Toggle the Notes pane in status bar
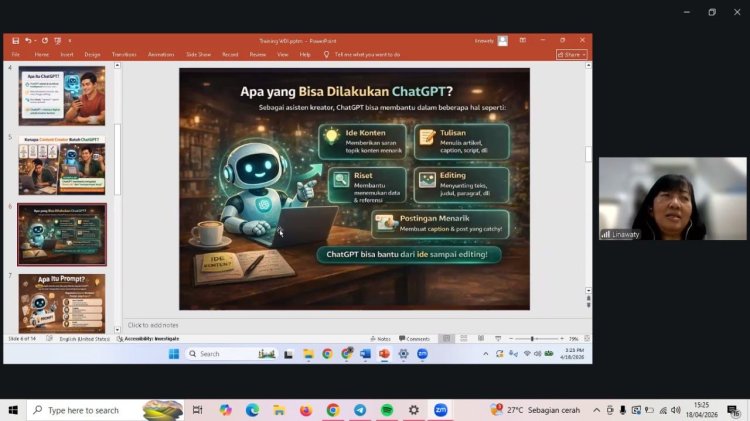The image size is (750, 421). point(381,339)
